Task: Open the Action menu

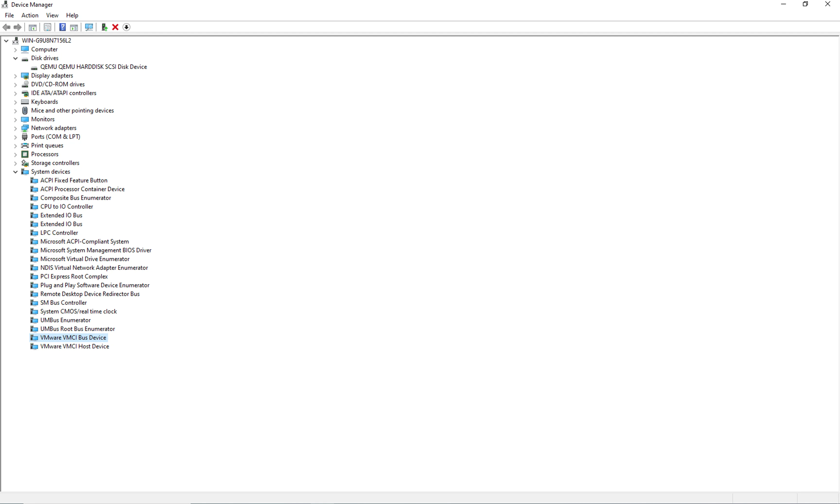Action: pos(29,15)
